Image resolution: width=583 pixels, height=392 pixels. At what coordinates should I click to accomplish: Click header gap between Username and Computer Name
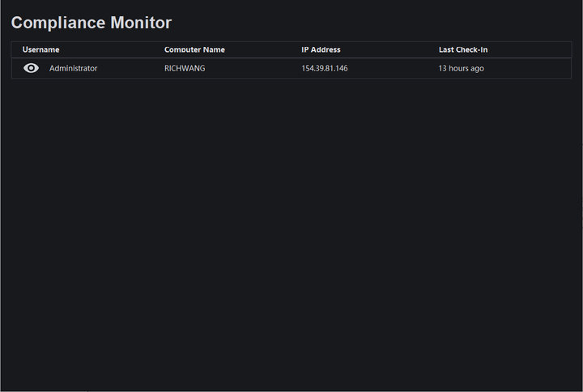tap(112, 49)
